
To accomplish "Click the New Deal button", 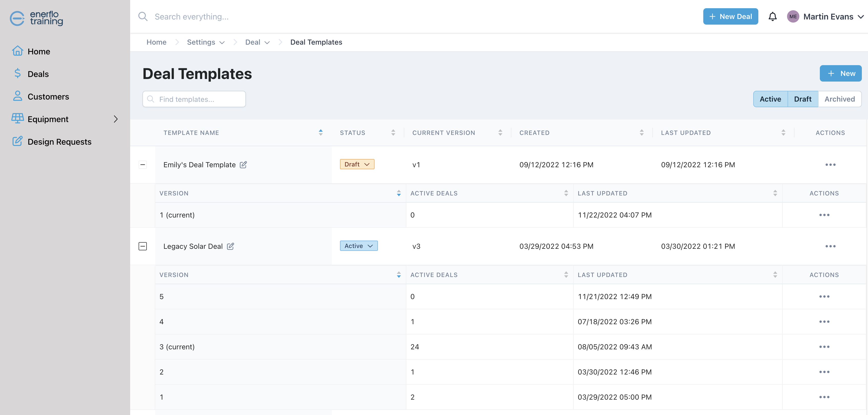I will 730,16.
